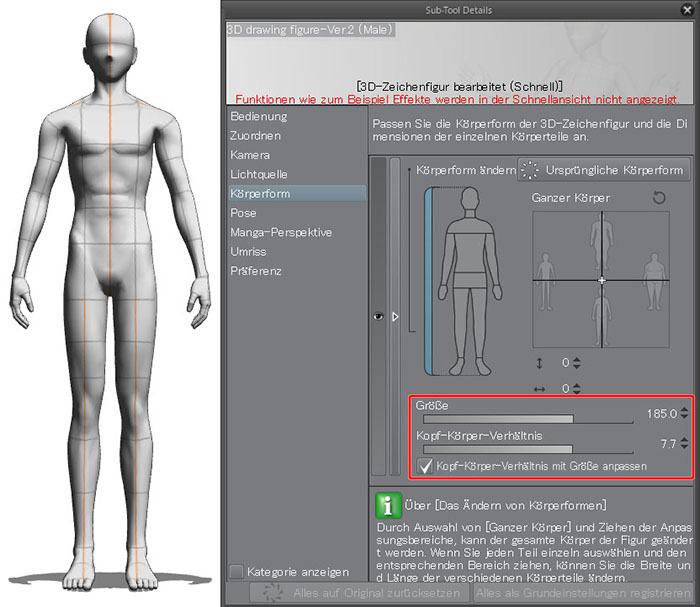Viewport: 700px width, 607px height.
Task: Click the Größe slider bar
Action: click(x=528, y=419)
